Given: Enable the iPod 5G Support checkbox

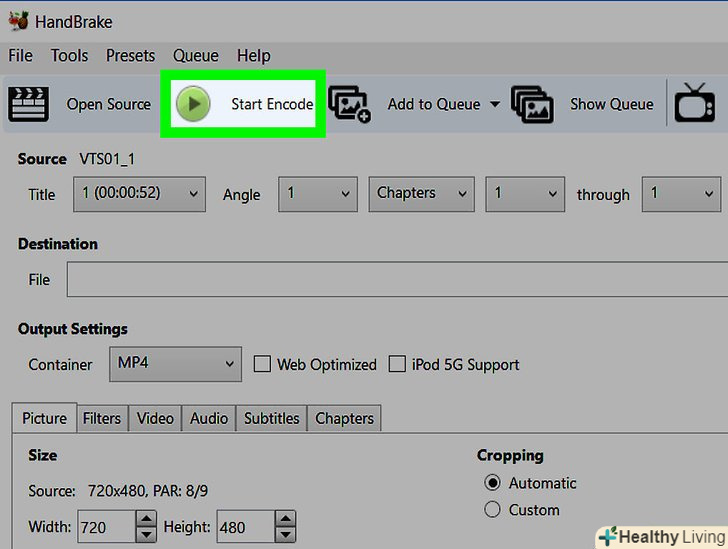Looking at the screenshot, I should [397, 364].
